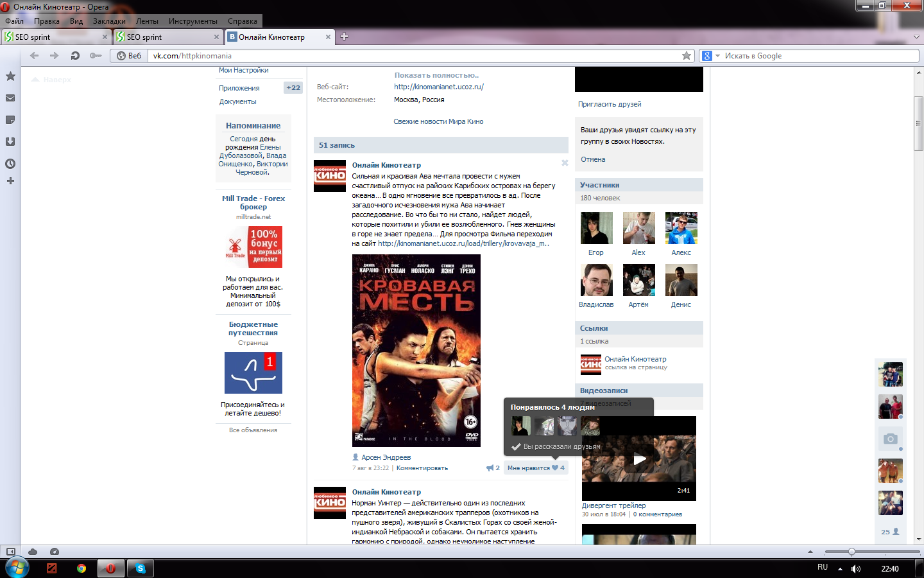Toggle the panels bar from the status bar
Viewport: 924px width, 578px height.
(x=11, y=552)
